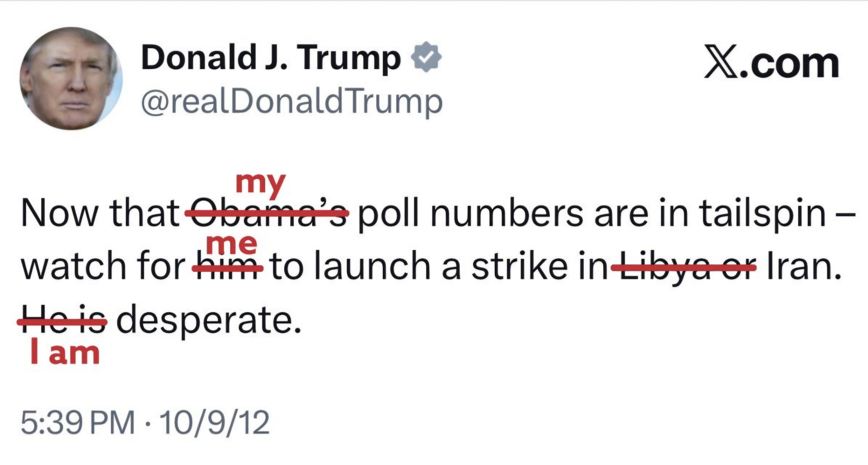Click the 10/9/12 date

click(x=214, y=422)
